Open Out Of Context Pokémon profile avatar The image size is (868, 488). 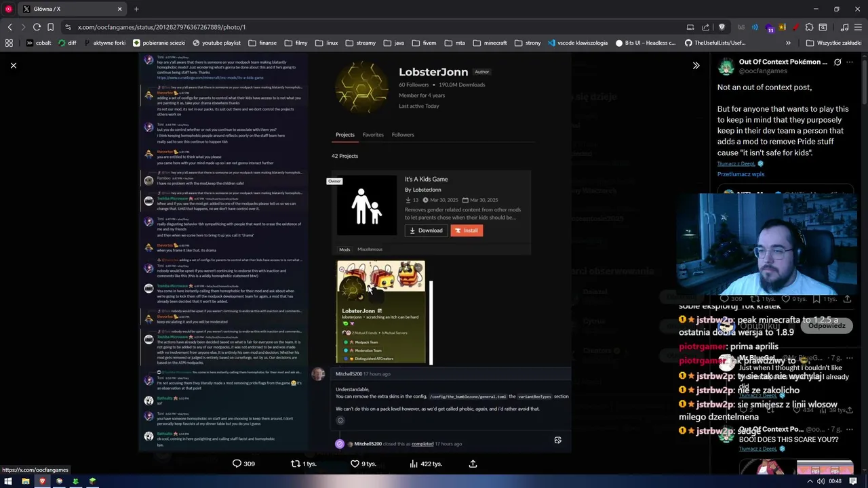(x=726, y=66)
